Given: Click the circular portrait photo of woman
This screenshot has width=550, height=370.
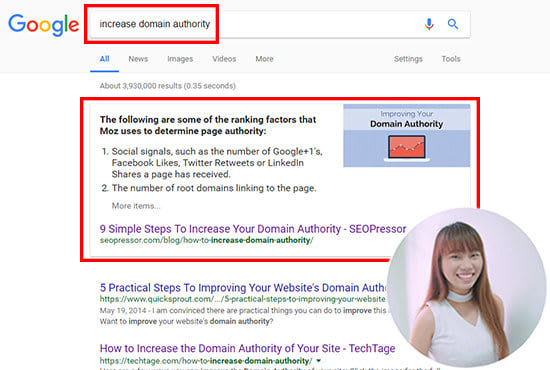Looking at the screenshot, I should pos(467,288).
